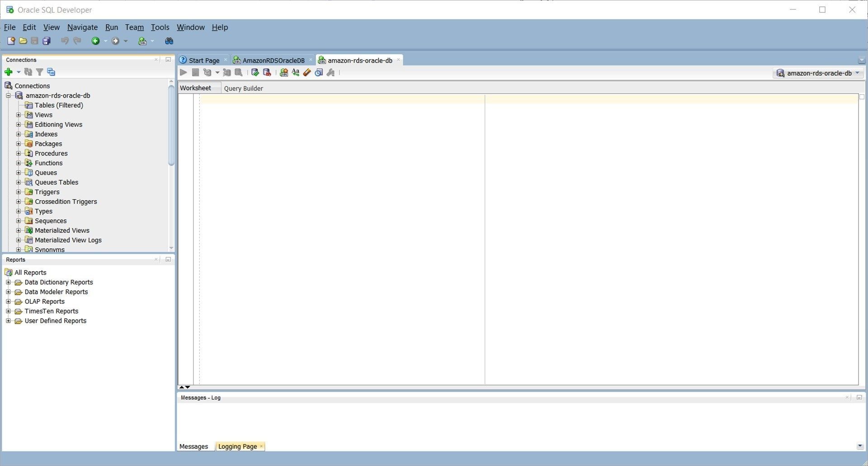Click the New file icon in toolbar
This screenshot has height=466, width=868.
pos(11,41)
